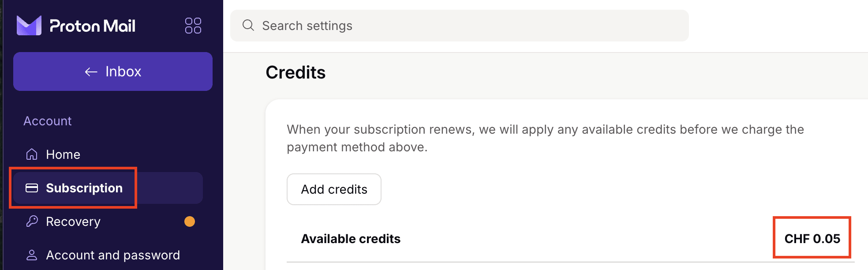The height and width of the screenshot is (270, 868).
Task: Select the Home house icon
Action: coord(31,154)
